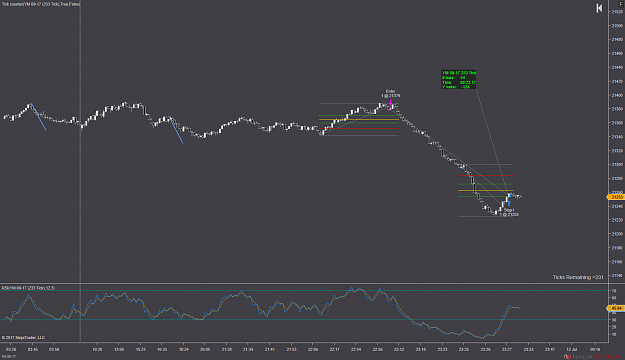
Task: Select the second blue trend line
Action: point(176,130)
